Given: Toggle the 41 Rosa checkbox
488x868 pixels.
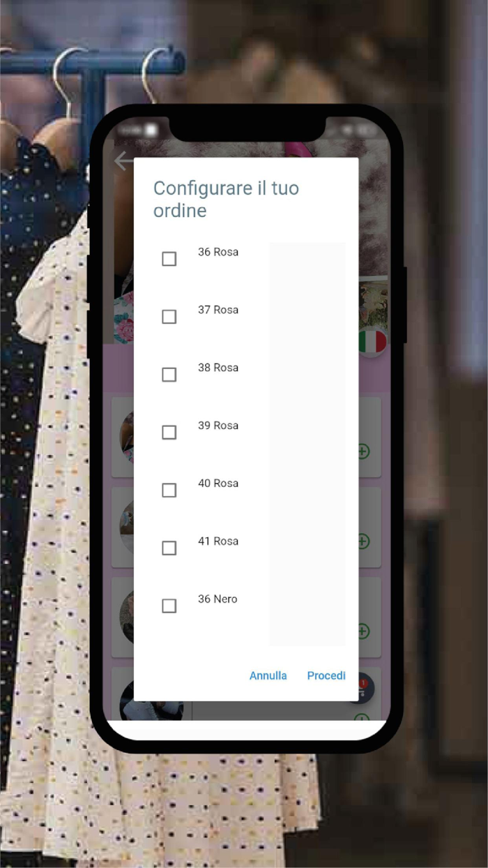Looking at the screenshot, I should pyautogui.click(x=169, y=548).
